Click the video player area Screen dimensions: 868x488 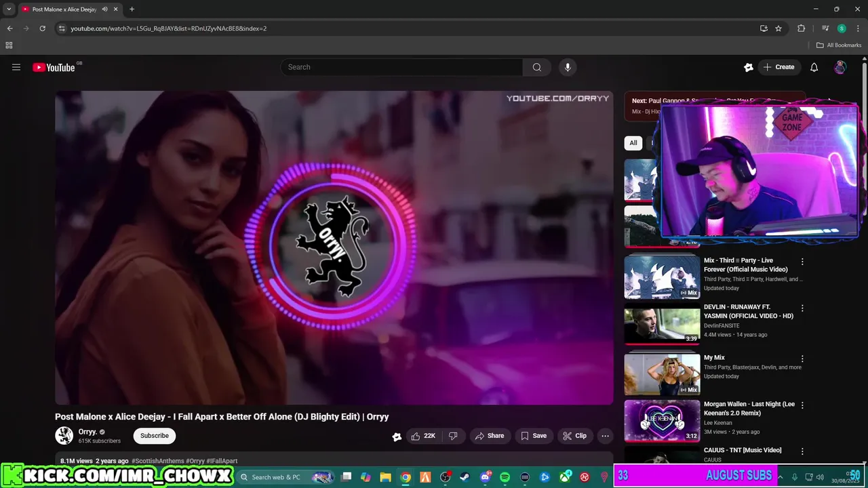coord(334,248)
